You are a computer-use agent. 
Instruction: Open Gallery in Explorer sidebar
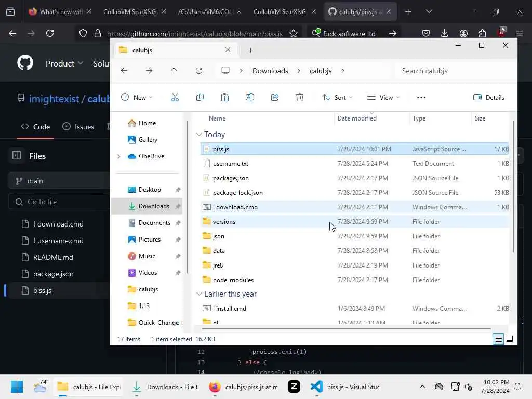click(148, 139)
